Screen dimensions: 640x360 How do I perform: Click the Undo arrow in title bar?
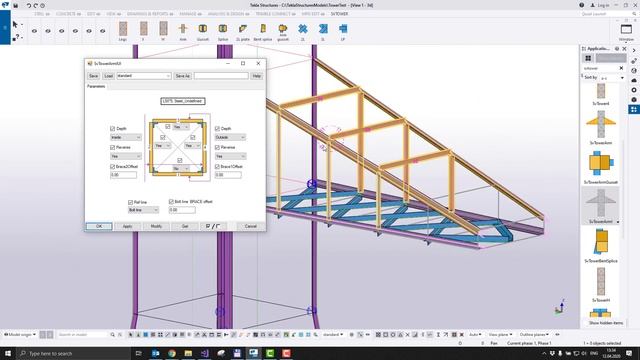click(29, 6)
